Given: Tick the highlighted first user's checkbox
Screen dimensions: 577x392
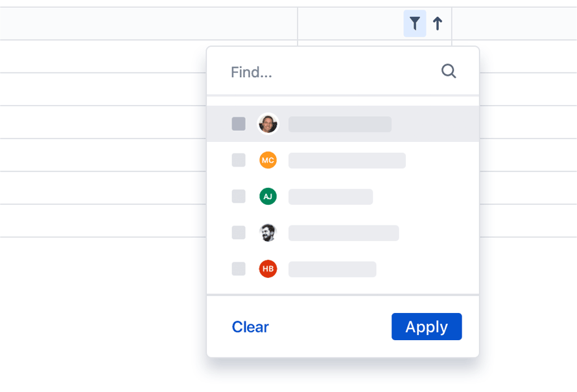Looking at the screenshot, I should pos(239,124).
